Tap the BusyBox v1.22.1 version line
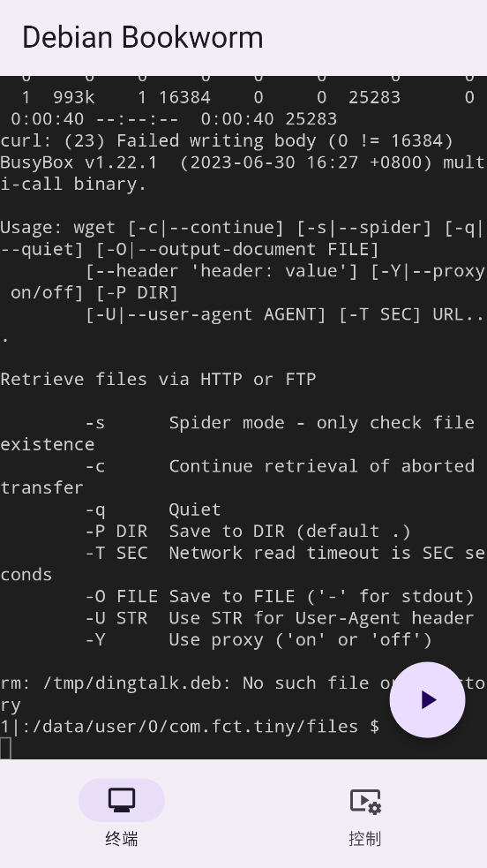The width and height of the screenshot is (487, 868). [x=243, y=173]
